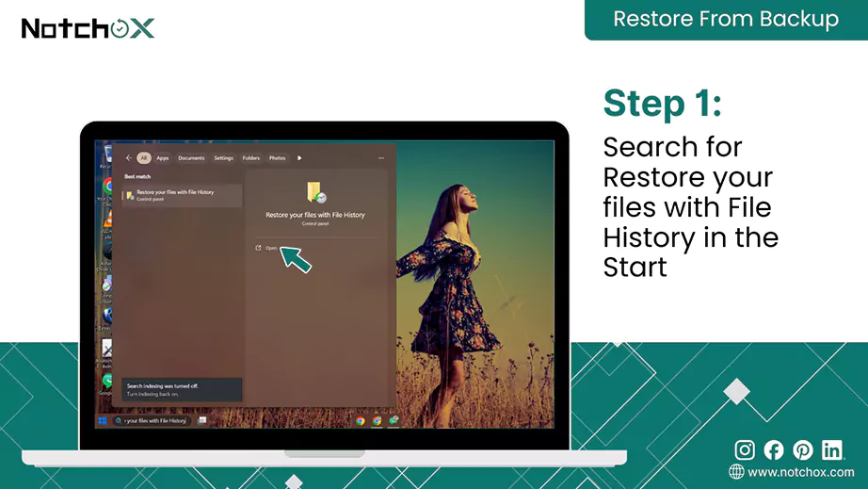
Task: Open the three-dot options menu in search
Action: [x=381, y=158]
